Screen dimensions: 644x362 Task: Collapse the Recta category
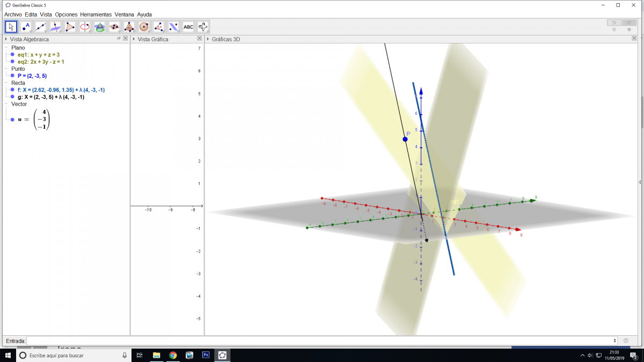click(6, 83)
